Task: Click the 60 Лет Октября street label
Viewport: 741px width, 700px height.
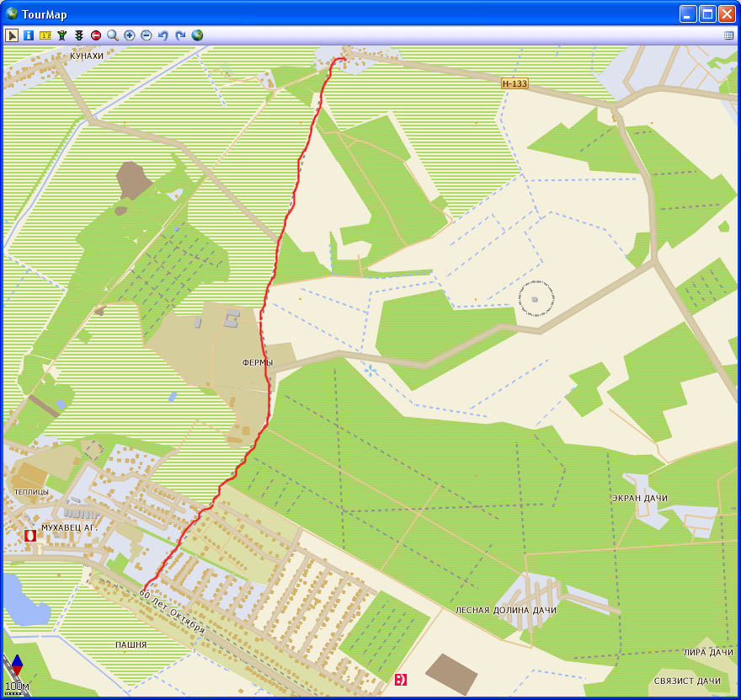Action: (172, 612)
